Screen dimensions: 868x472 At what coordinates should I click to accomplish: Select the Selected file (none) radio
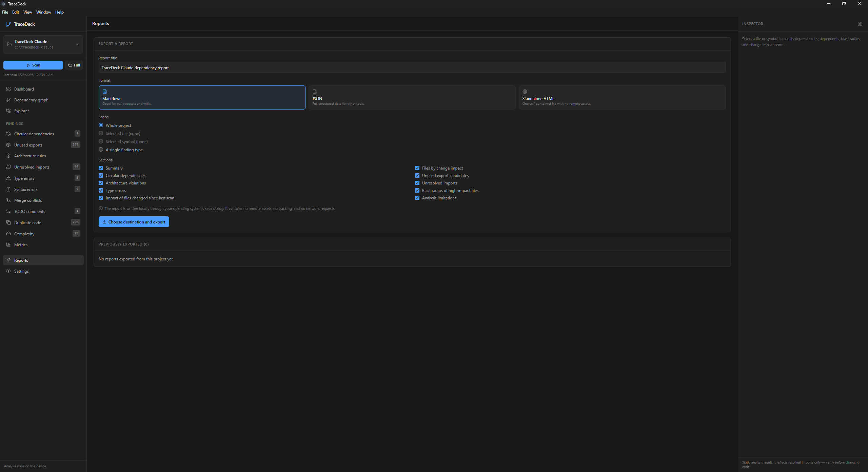(101, 133)
